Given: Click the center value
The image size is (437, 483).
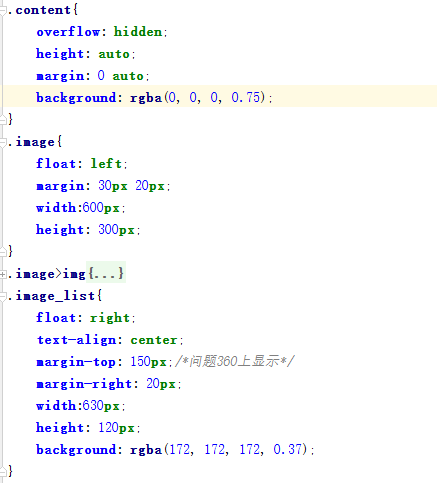Looking at the screenshot, I should point(154,340).
